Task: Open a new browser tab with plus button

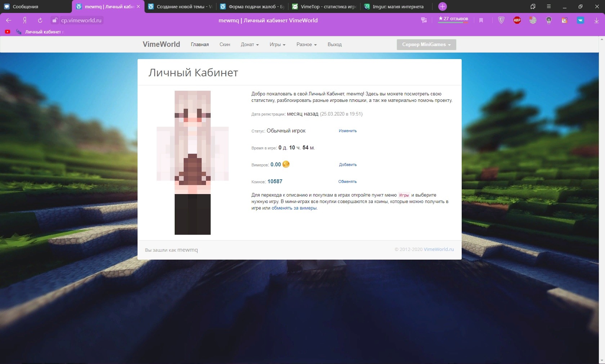Action: coord(443,6)
